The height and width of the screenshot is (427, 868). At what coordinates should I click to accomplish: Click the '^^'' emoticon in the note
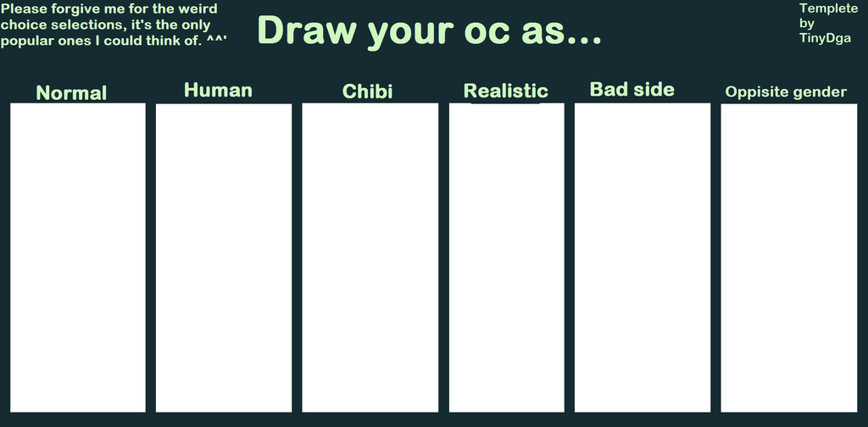click(x=217, y=40)
